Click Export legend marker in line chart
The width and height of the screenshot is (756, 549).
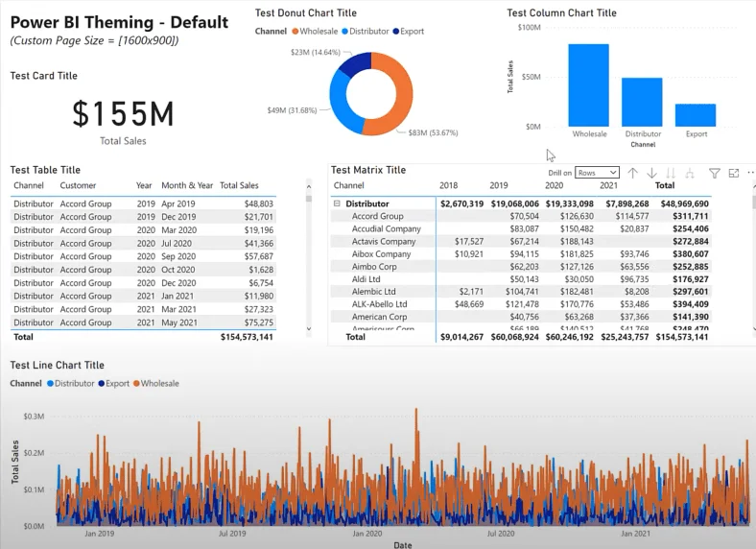pyautogui.click(x=102, y=384)
